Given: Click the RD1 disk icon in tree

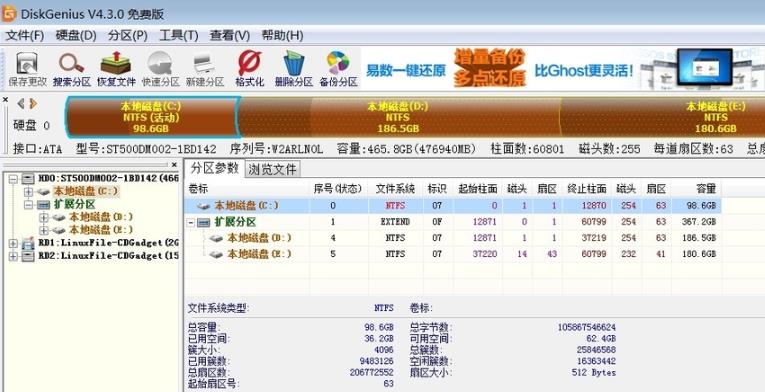Looking at the screenshot, I should click(x=28, y=243).
